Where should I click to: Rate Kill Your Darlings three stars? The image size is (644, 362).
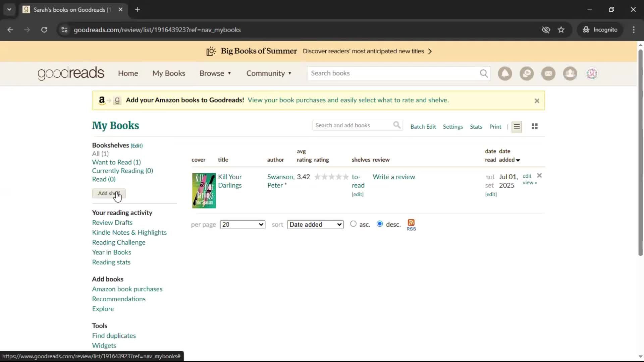click(331, 177)
